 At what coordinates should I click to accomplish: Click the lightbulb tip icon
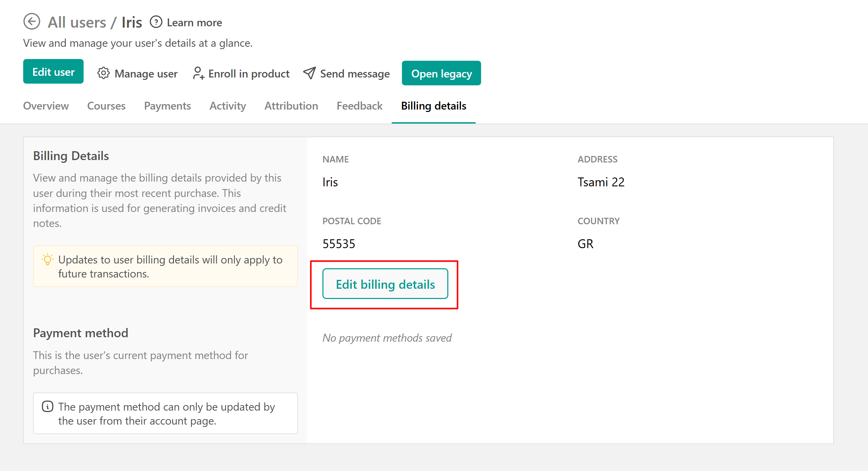coord(47,260)
